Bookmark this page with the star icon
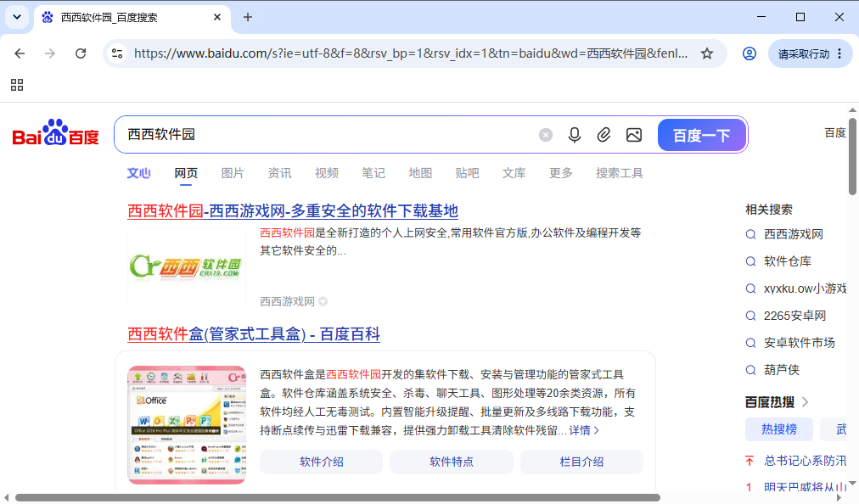The height and width of the screenshot is (504, 859). click(x=707, y=53)
